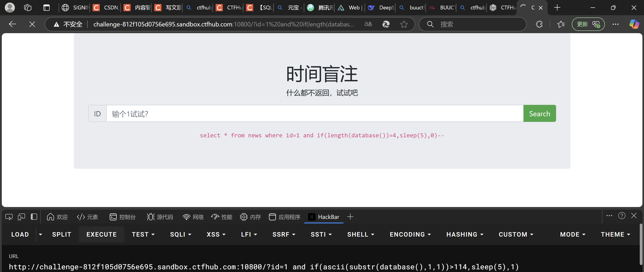This screenshot has width=644, height=272.
Task: Click the browser extensions puzzle icon
Action: (539, 24)
